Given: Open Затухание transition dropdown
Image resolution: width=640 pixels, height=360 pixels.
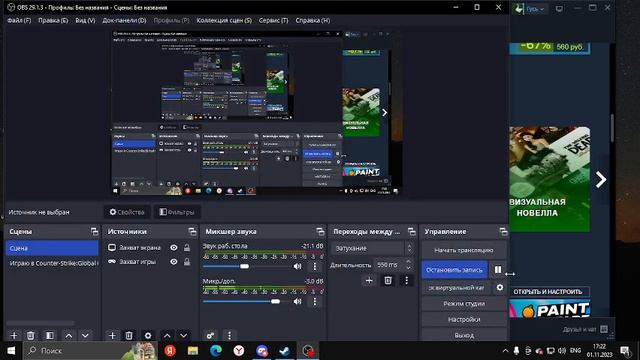Looking at the screenshot, I should click(373, 248).
